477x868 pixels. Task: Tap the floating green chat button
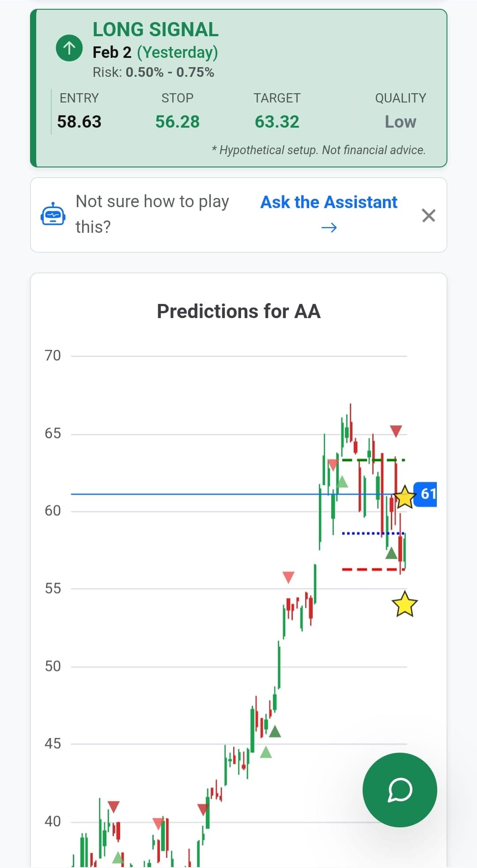pos(400,790)
